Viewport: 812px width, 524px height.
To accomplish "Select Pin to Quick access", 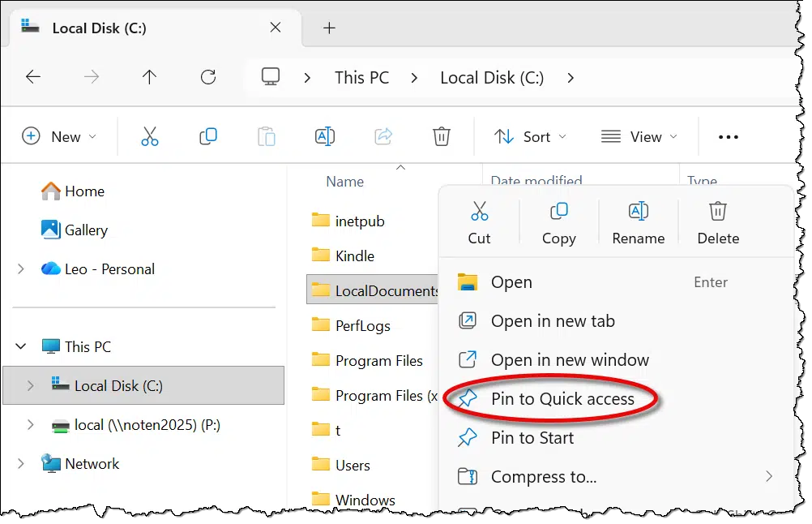I will pyautogui.click(x=562, y=398).
